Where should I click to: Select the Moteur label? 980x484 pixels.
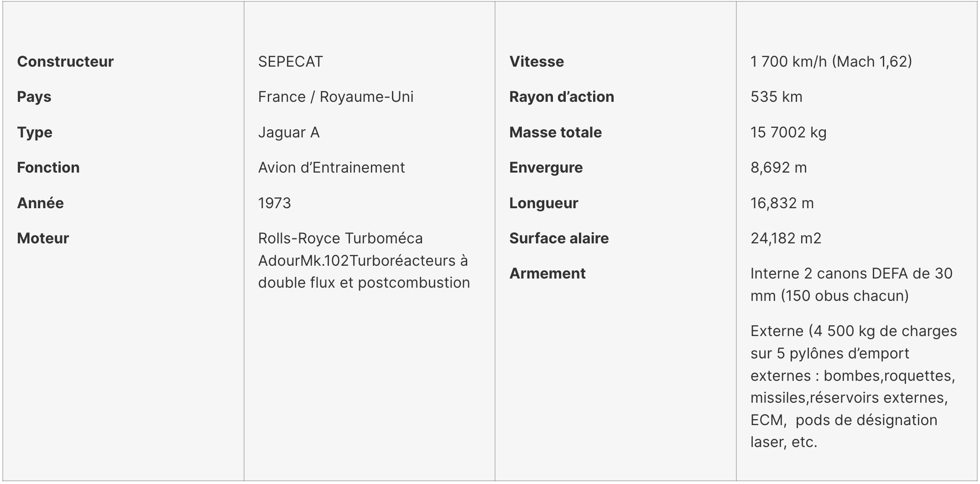pos(43,238)
